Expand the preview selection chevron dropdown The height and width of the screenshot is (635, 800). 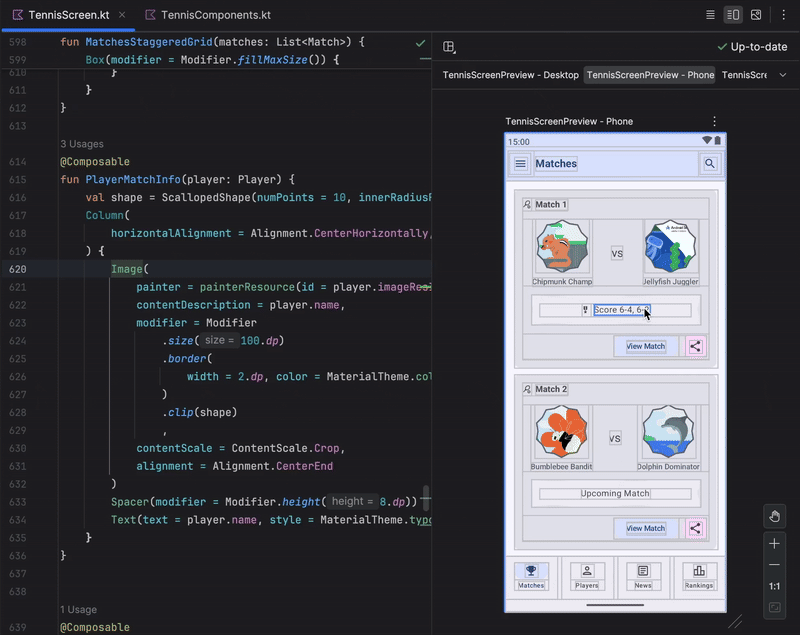[784, 74]
